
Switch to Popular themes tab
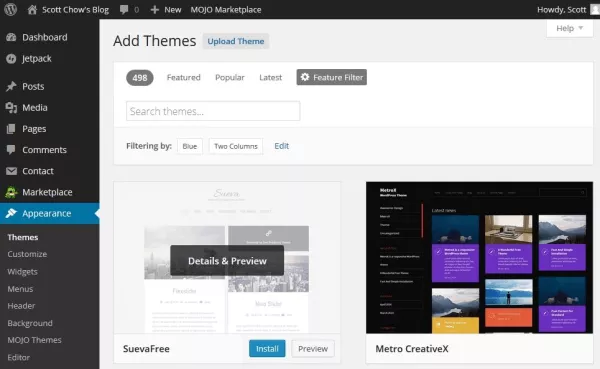pos(230,77)
